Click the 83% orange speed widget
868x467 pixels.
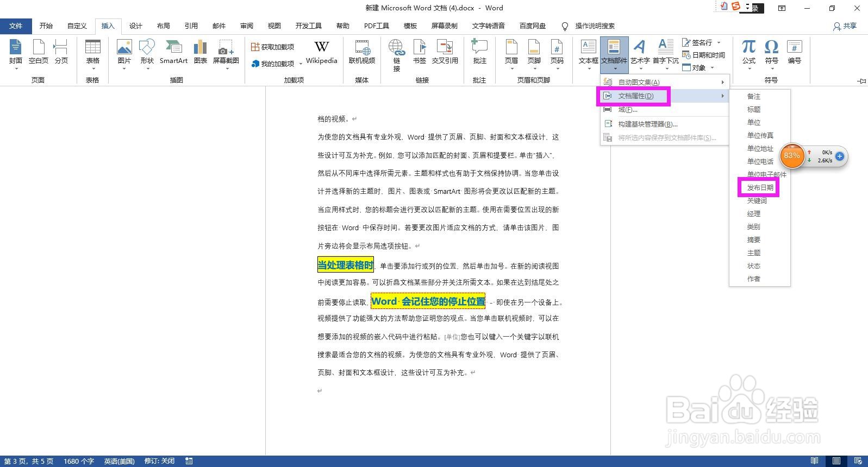coord(791,156)
